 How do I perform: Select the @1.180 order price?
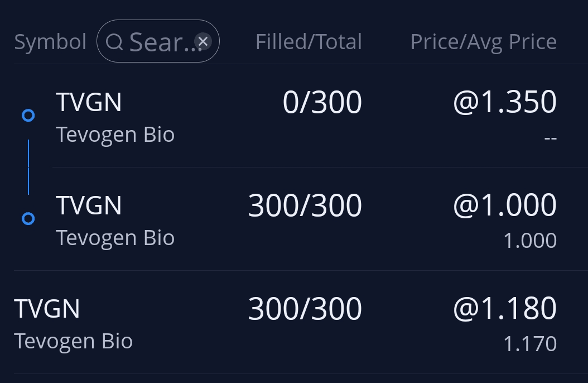504,309
